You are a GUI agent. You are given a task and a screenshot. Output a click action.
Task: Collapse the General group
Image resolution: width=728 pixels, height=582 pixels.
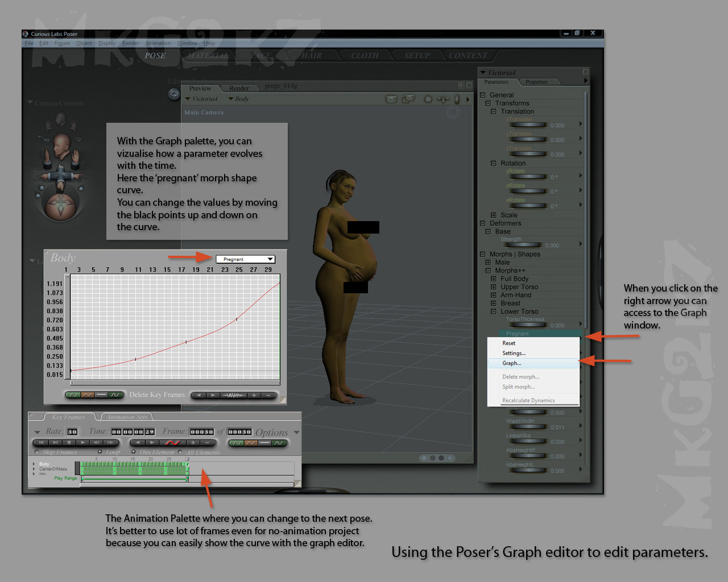[x=483, y=95]
